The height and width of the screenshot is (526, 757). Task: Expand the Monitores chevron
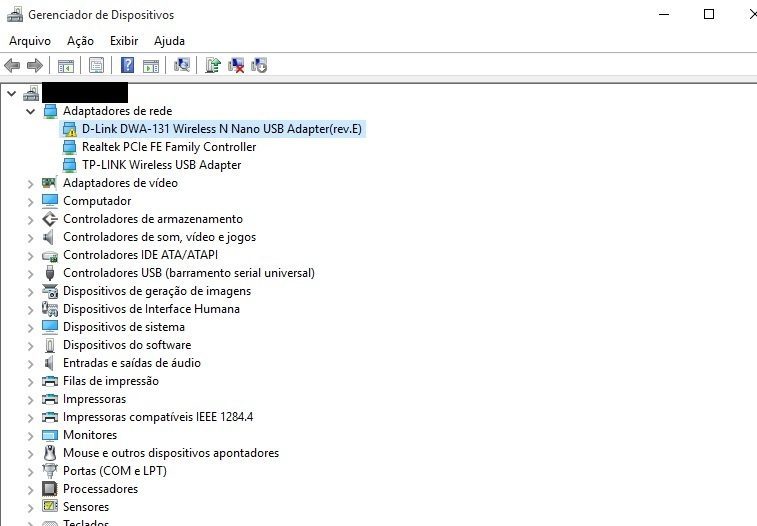click(x=30, y=436)
